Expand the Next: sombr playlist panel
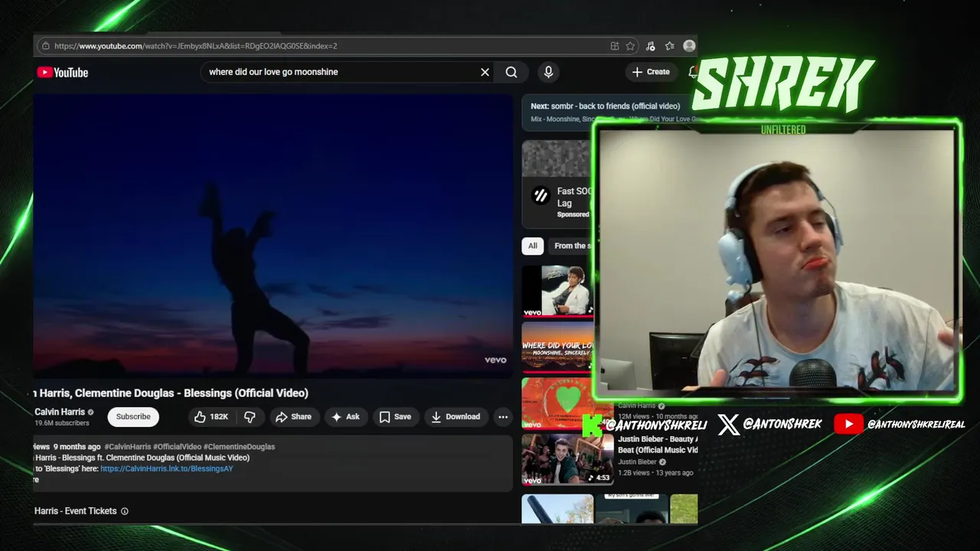The height and width of the screenshot is (551, 980). tap(609, 112)
